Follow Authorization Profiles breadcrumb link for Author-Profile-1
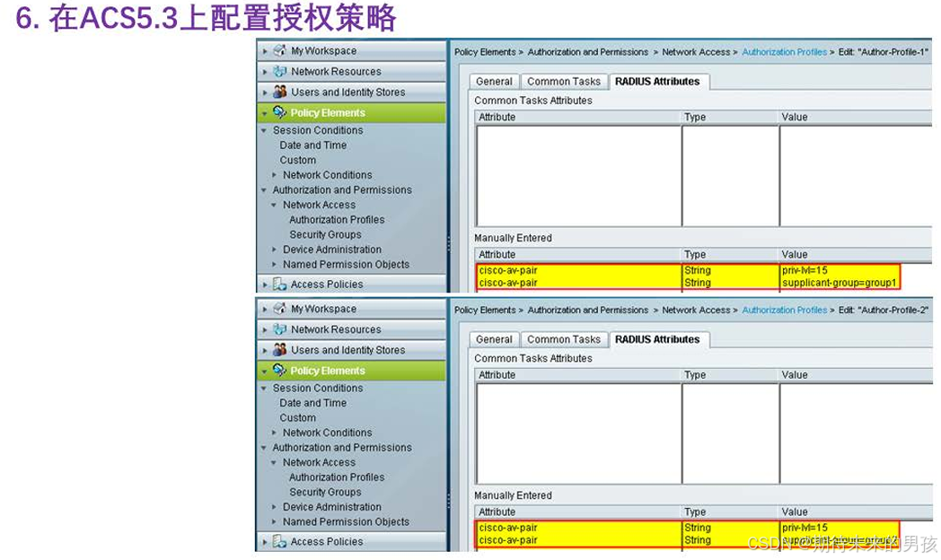This screenshot has height=560, width=941. click(x=785, y=52)
